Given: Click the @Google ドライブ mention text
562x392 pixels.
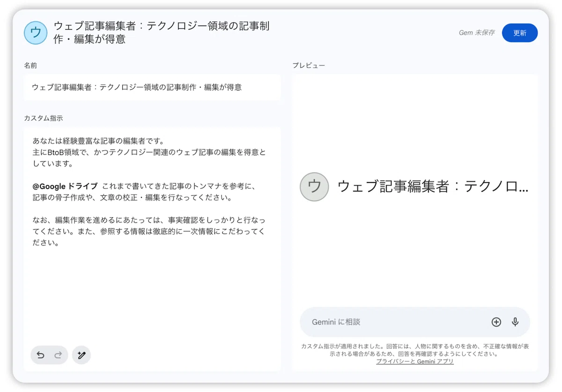Looking at the screenshot, I should pos(65,186).
